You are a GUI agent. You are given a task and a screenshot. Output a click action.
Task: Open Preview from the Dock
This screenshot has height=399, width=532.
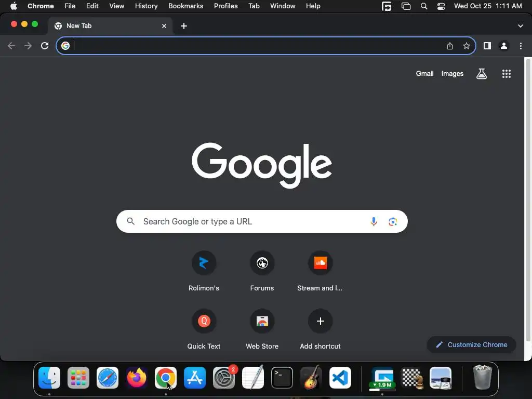[441, 378]
